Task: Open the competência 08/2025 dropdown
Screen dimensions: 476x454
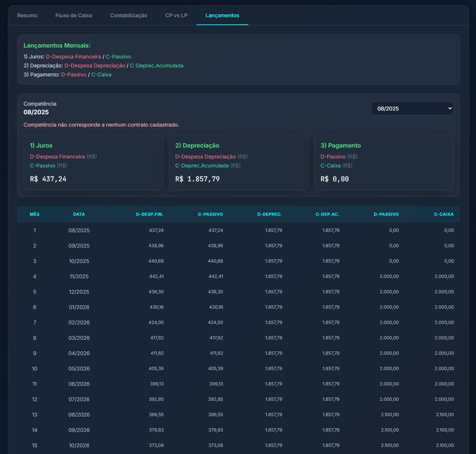Action: coord(412,109)
